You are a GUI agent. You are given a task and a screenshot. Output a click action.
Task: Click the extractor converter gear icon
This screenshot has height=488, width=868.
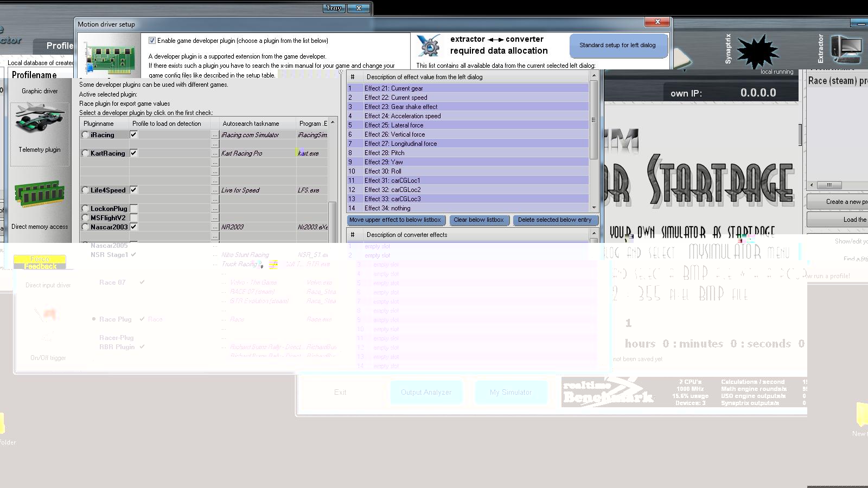pos(429,46)
